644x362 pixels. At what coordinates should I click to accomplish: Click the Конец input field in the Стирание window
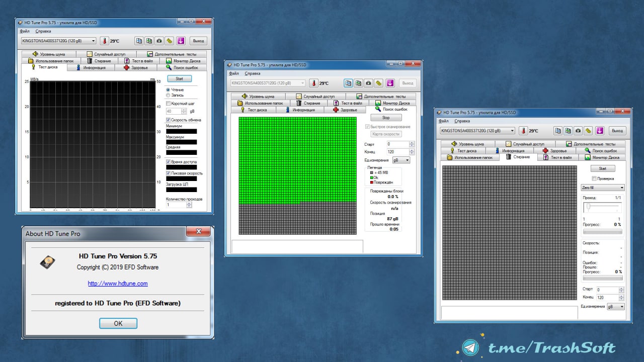[x=607, y=298]
